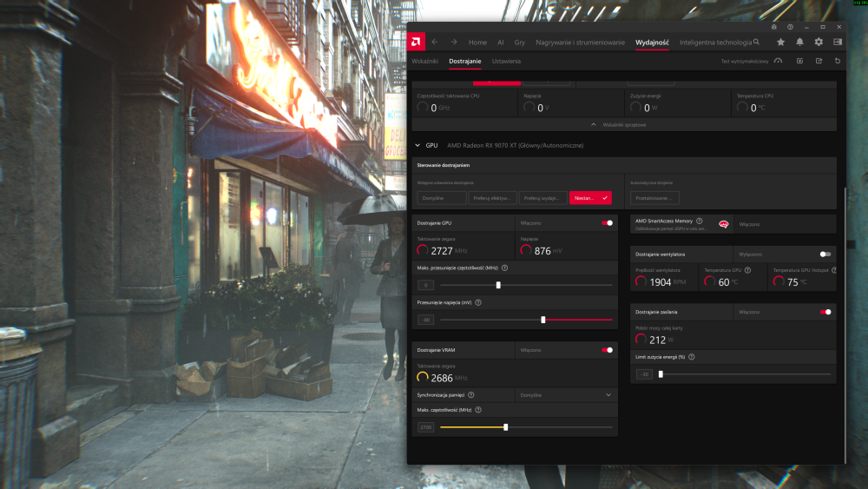Open help for Synchronizacja pamięci
Viewport: 868px width, 489px height.
(471, 395)
